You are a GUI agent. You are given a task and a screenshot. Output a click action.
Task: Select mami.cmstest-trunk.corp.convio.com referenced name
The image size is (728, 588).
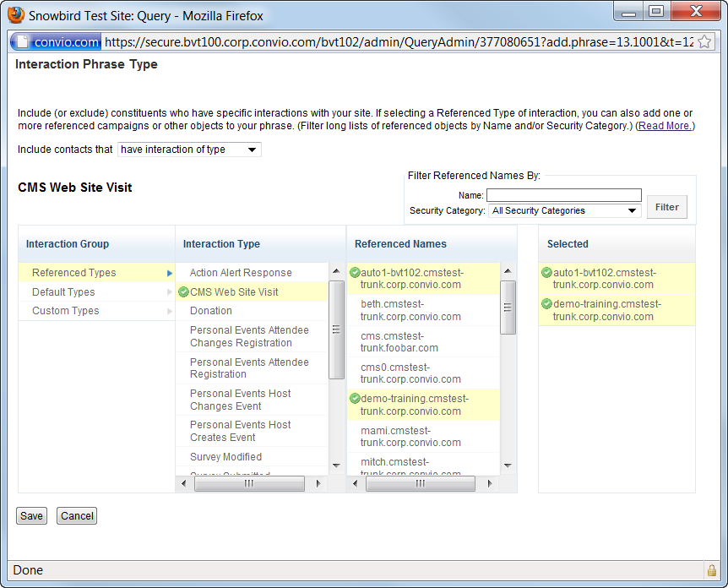coord(423,437)
